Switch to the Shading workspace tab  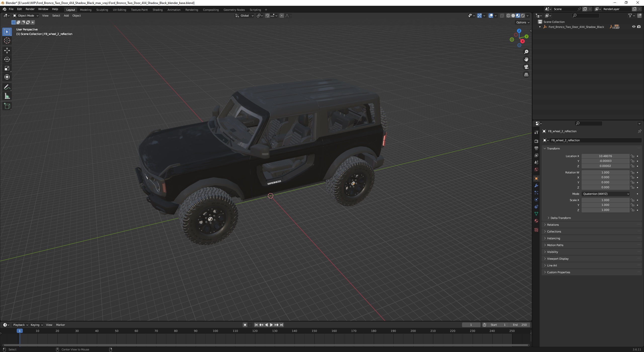pyautogui.click(x=157, y=10)
